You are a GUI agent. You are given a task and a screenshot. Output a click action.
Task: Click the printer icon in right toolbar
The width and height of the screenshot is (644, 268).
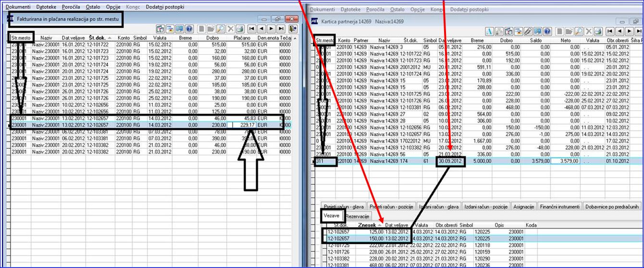[x=598, y=31]
